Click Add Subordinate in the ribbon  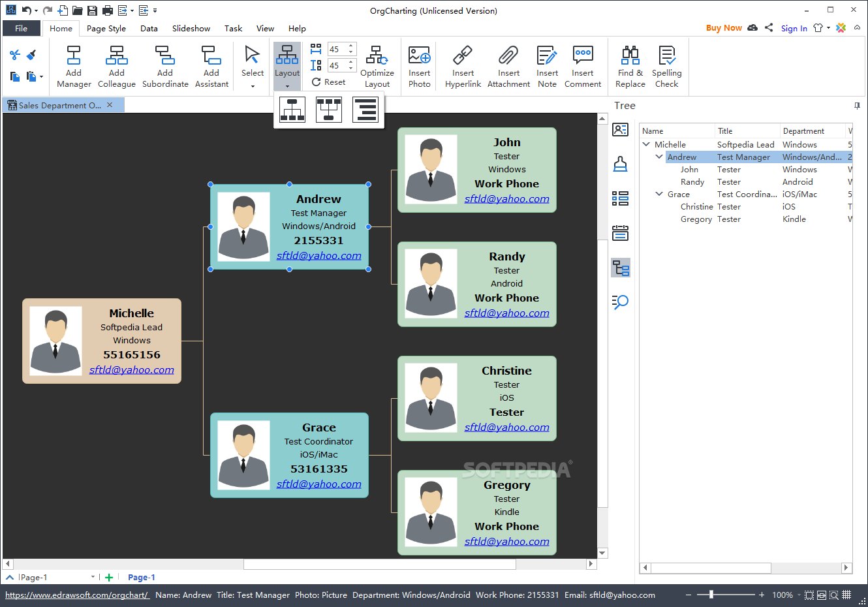(165, 67)
